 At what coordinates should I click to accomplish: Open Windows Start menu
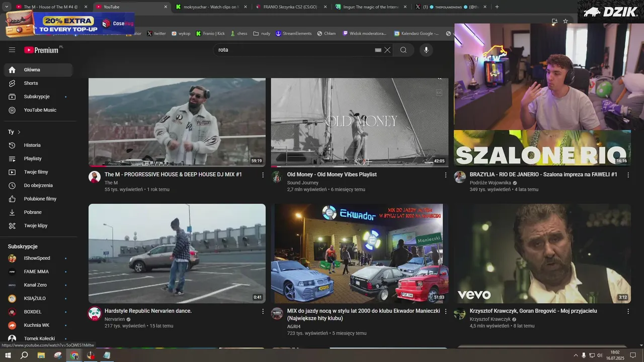[8, 355]
